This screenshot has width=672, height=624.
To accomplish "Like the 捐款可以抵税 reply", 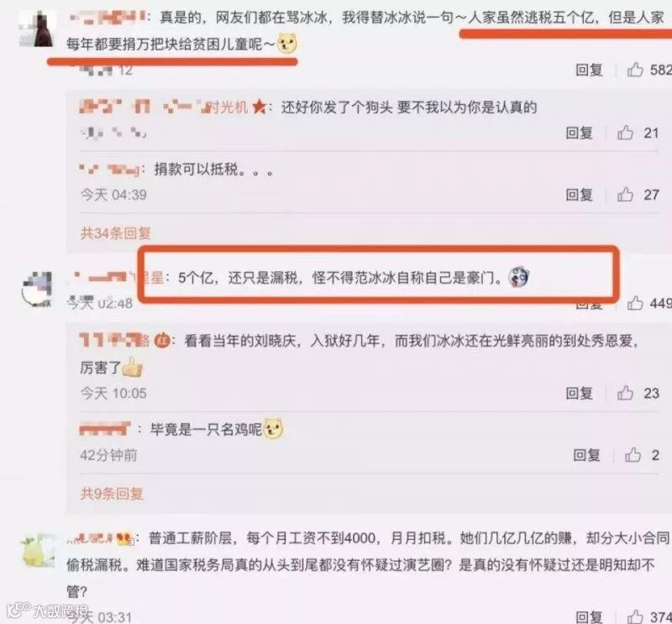I will (x=625, y=195).
